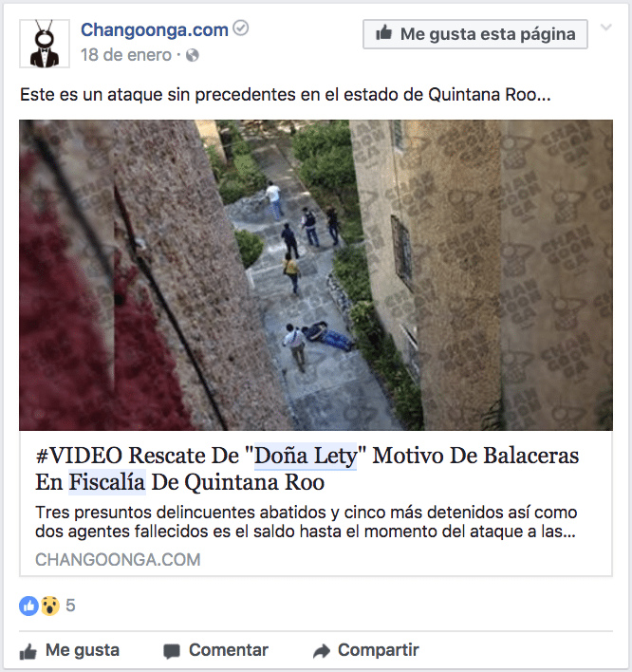Click the Comentar speech bubble icon
The height and width of the screenshot is (672, 632).
tap(172, 651)
